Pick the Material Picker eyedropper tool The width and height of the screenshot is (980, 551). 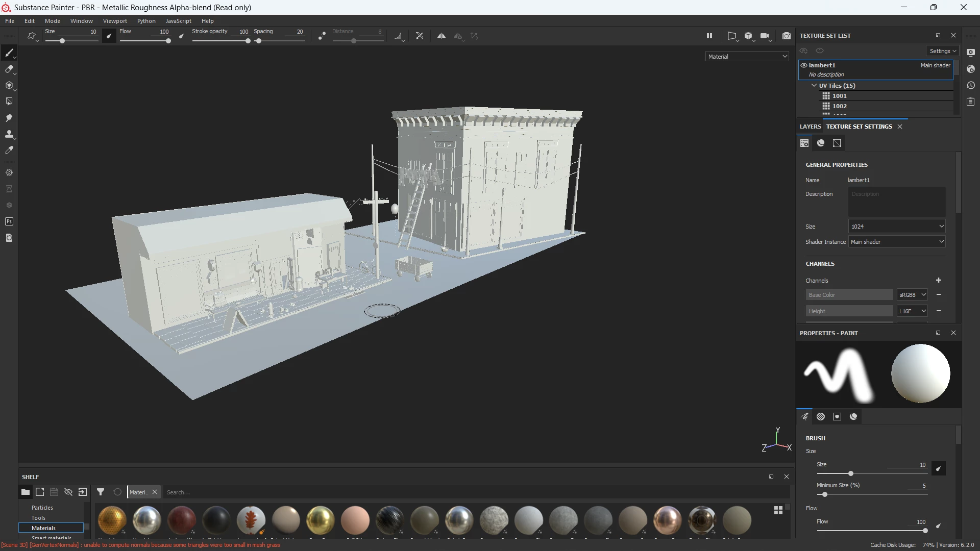[x=9, y=151]
